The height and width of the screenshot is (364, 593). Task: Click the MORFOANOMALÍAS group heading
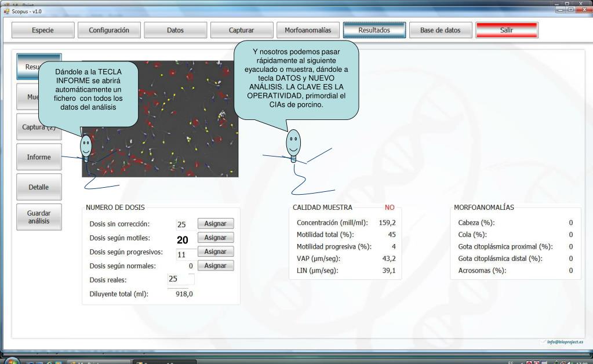484,208
